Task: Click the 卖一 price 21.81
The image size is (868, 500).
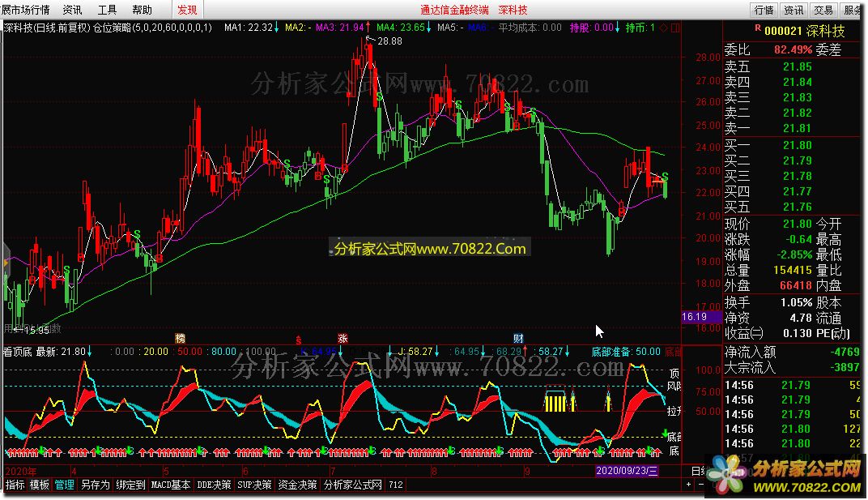Action: tap(797, 128)
